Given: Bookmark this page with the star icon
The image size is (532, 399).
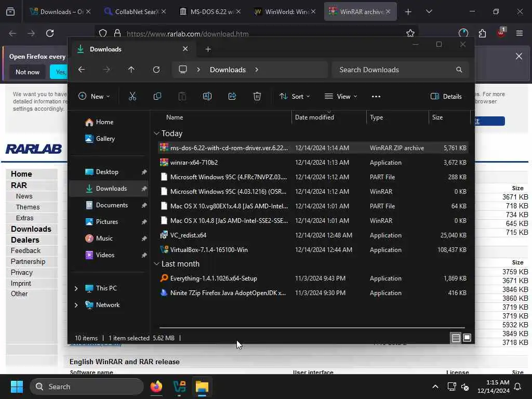Looking at the screenshot, I should tap(410, 33).
